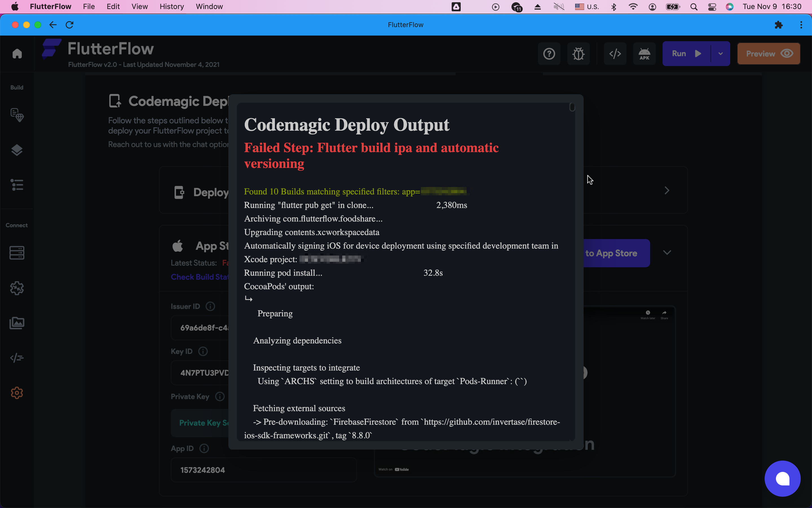Viewport: 812px width, 508px height.
Task: Open the media assets gallery icon
Action: tap(17, 323)
